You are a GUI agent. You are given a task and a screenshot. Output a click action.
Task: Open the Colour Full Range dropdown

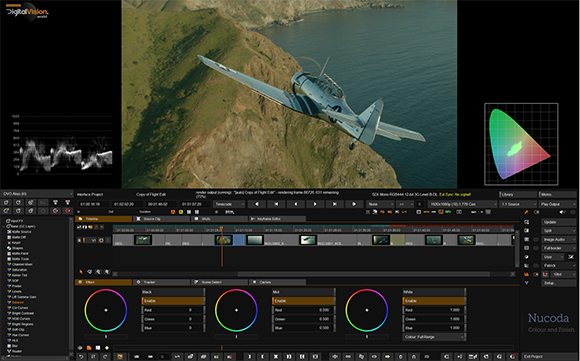(434, 337)
